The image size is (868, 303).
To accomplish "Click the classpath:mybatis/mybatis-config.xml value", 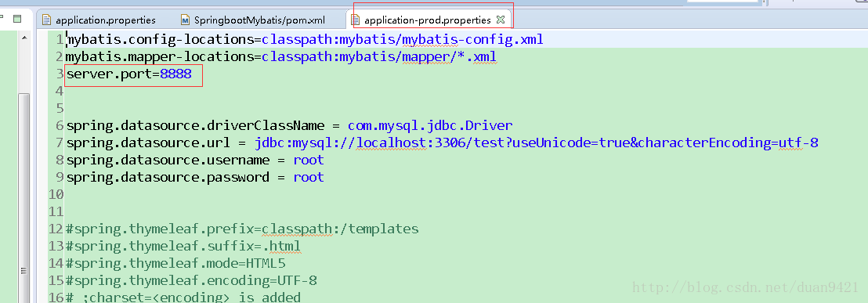I will click(403, 40).
